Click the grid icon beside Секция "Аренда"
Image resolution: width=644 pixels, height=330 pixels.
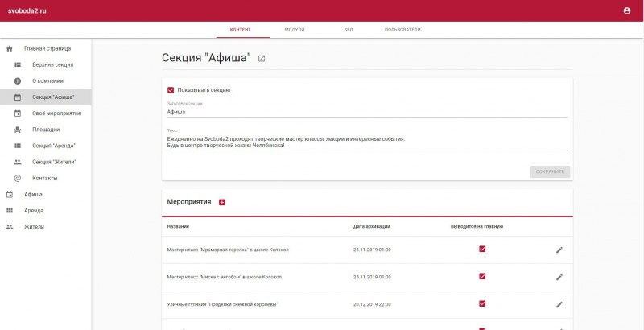(18, 146)
